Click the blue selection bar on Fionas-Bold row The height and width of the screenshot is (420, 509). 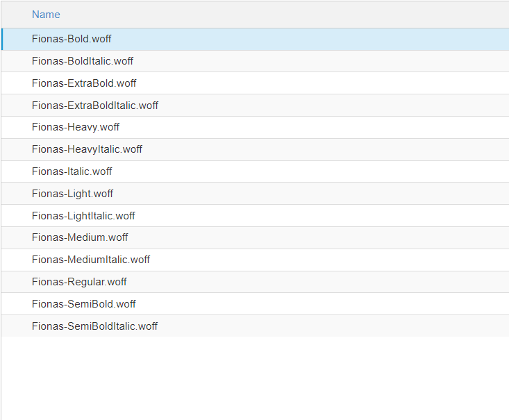[x=2, y=39]
